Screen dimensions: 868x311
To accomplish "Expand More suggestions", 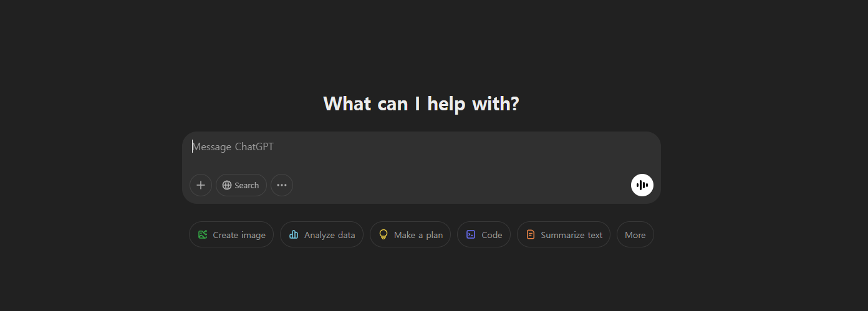I will click(635, 235).
